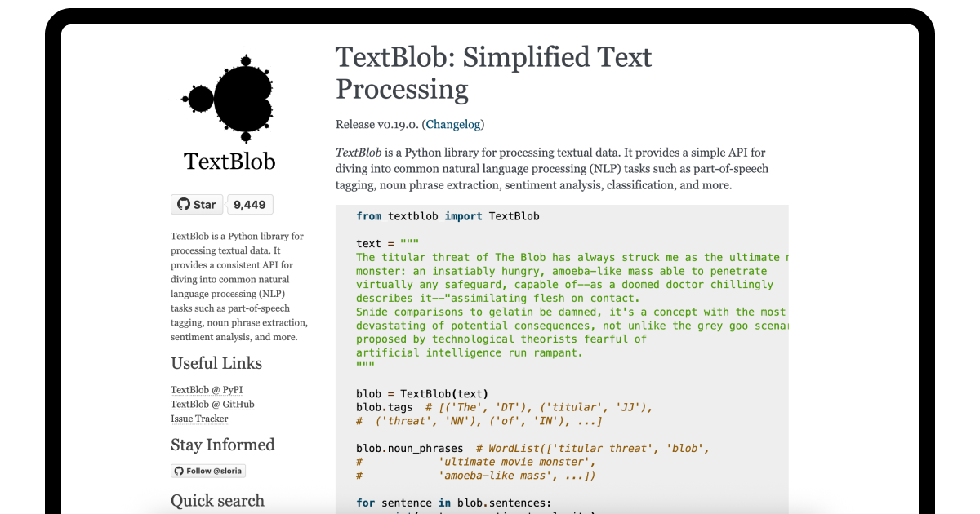Click the TextBlob Mandelbrot logo image

229,95
